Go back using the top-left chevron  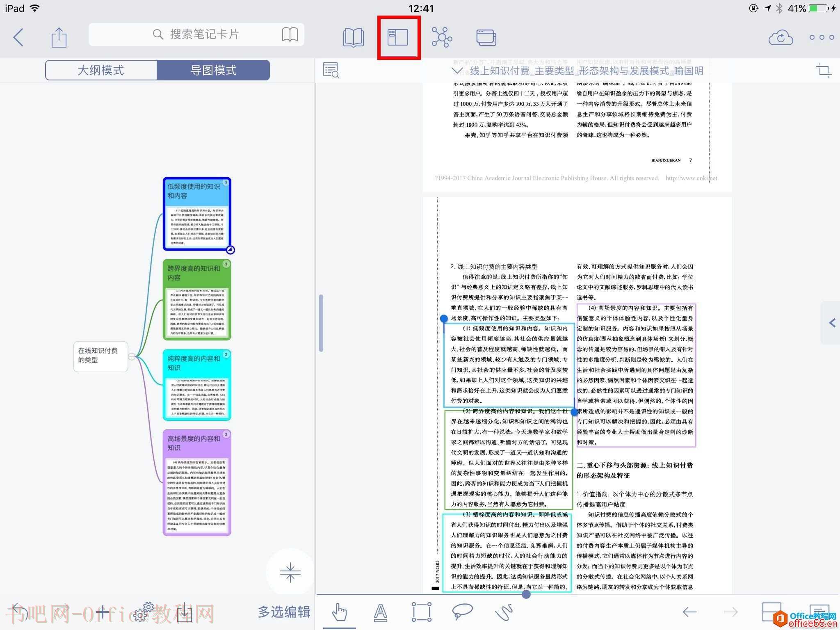click(x=18, y=37)
